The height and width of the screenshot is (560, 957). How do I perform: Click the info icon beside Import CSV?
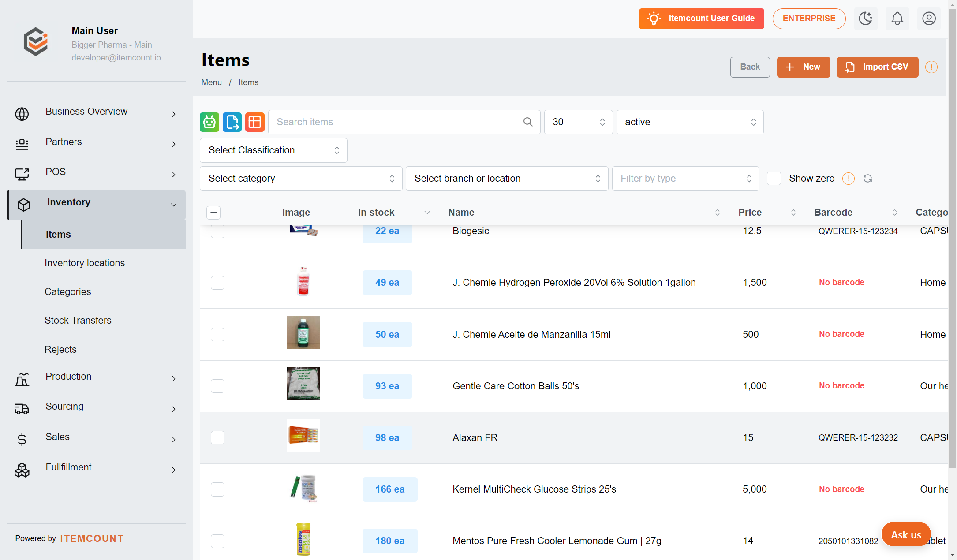pos(931,67)
